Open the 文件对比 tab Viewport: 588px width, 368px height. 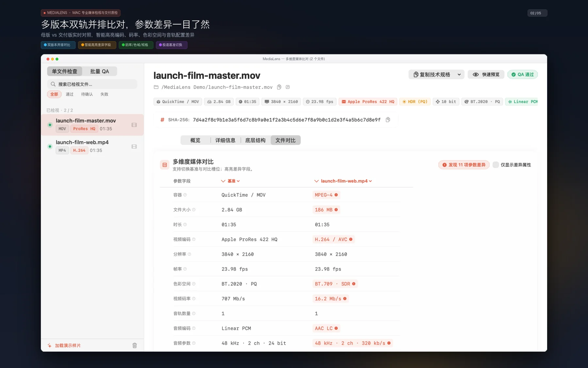pos(286,140)
